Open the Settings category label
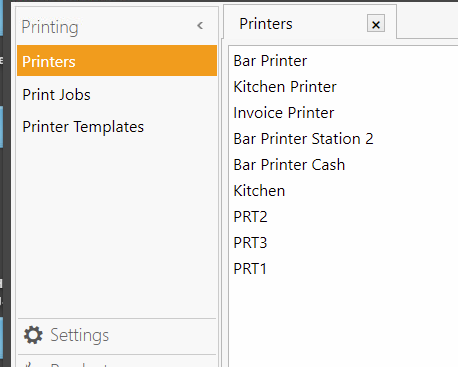This screenshot has width=458, height=367. coord(79,335)
